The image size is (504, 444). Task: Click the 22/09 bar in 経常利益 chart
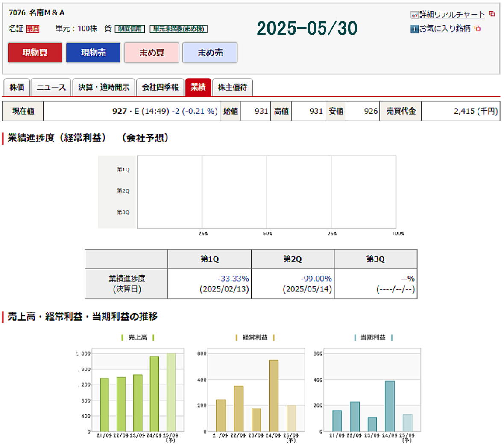point(238,409)
